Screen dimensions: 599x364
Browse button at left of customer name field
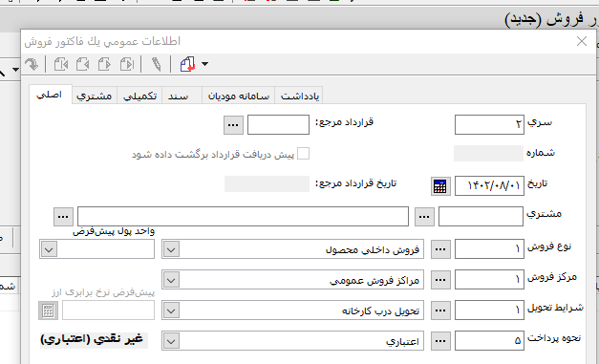(63, 217)
